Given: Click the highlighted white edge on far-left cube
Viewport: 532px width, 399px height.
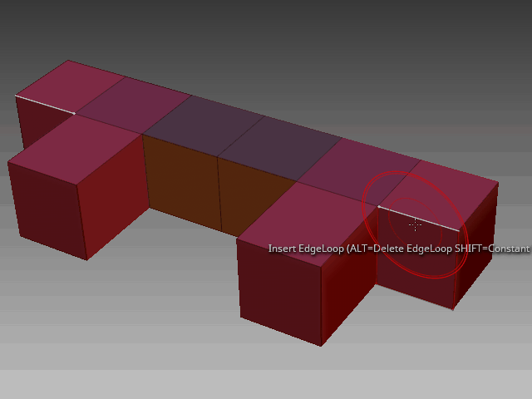Looking at the screenshot, I should point(45,104).
